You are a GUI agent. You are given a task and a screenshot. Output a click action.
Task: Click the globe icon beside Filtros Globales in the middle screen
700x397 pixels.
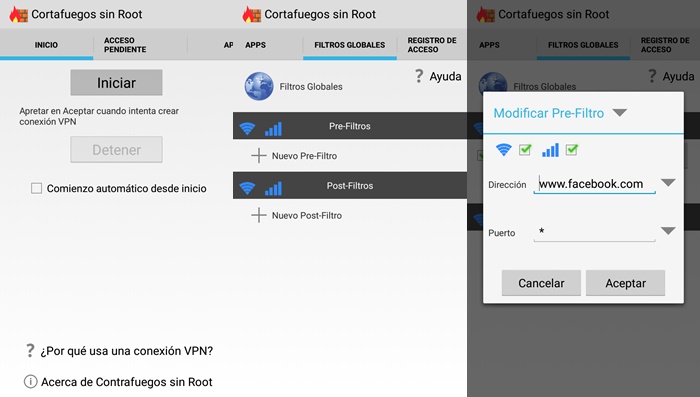pos(259,86)
